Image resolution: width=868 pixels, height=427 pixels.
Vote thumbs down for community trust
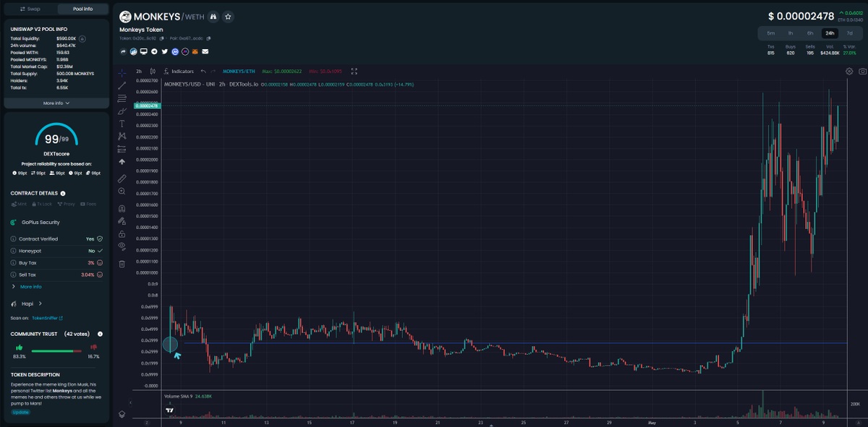[93, 348]
